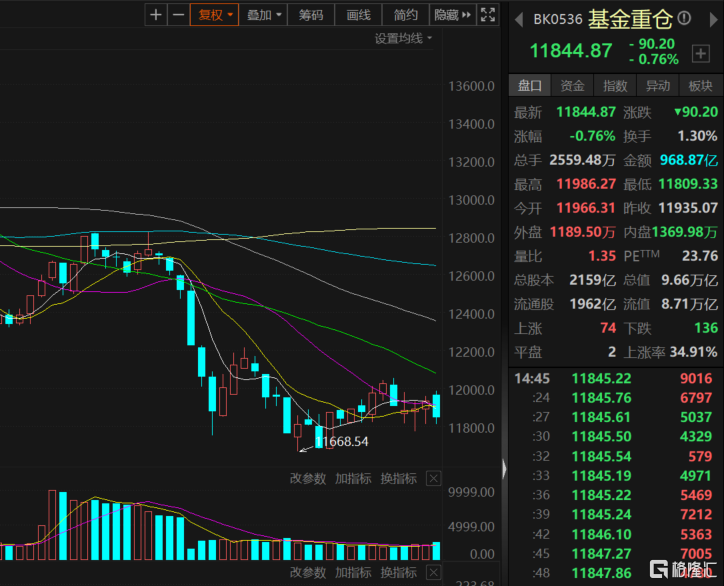724x586 pixels.
Task: Click 下跌 count 136
Action: 706,328
